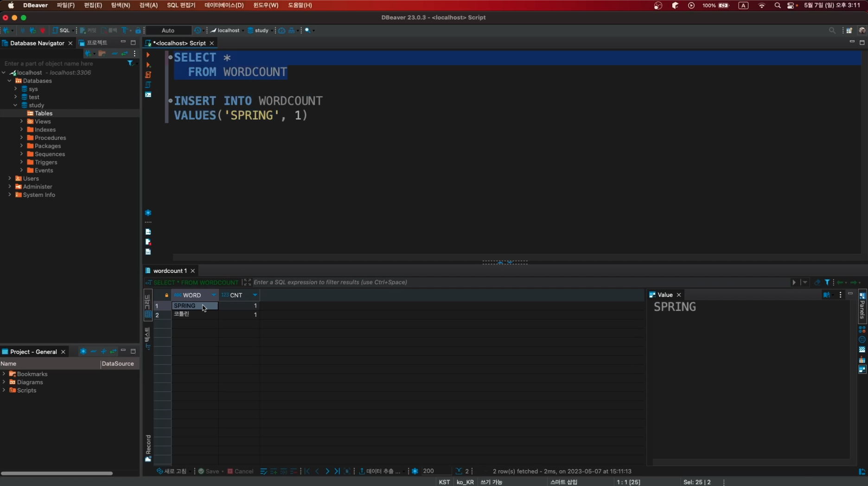The height and width of the screenshot is (486, 868).
Task: Toggle the vertical Panels button
Action: pyautogui.click(x=862, y=307)
